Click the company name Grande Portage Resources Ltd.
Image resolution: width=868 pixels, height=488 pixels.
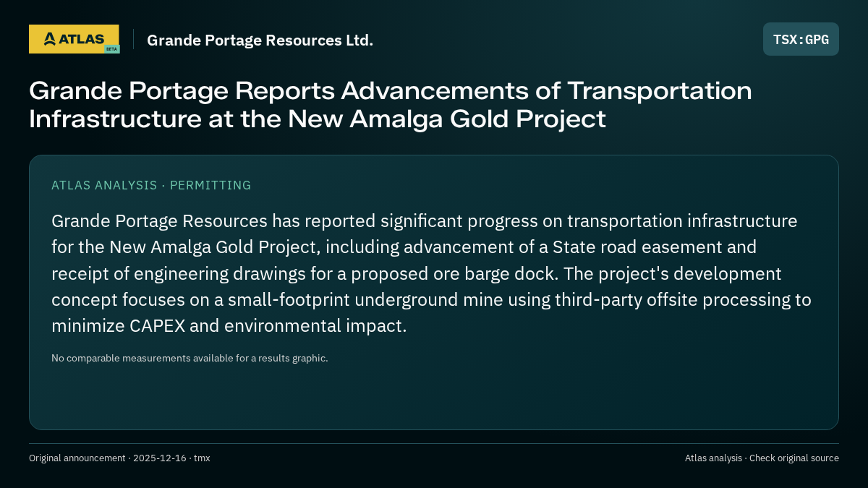260,40
